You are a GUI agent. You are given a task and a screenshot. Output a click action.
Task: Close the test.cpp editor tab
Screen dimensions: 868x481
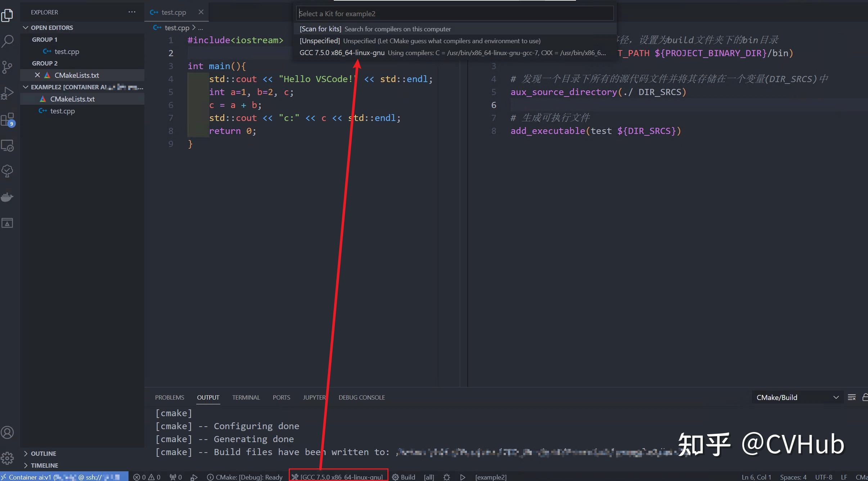[x=201, y=12]
